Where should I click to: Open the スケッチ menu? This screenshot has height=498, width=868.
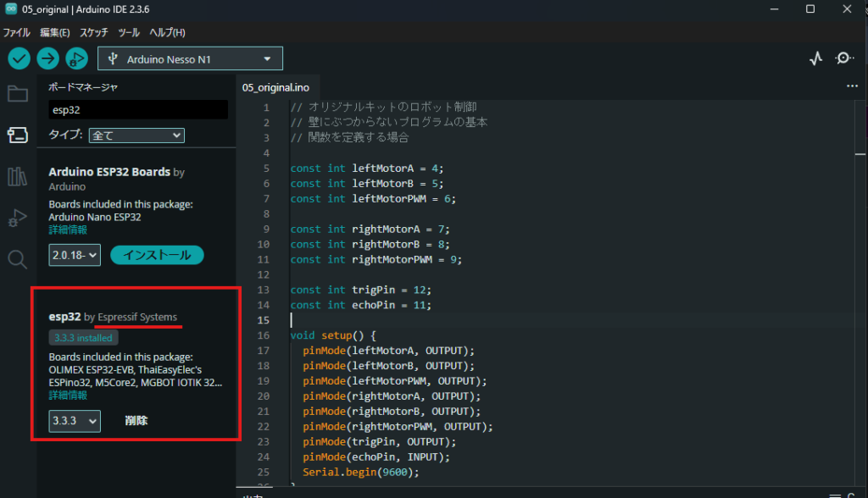94,33
